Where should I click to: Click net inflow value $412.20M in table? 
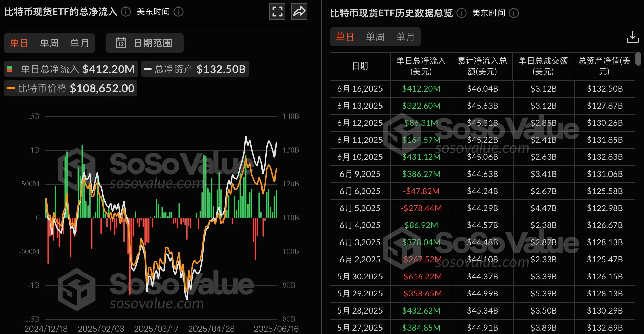pos(421,89)
